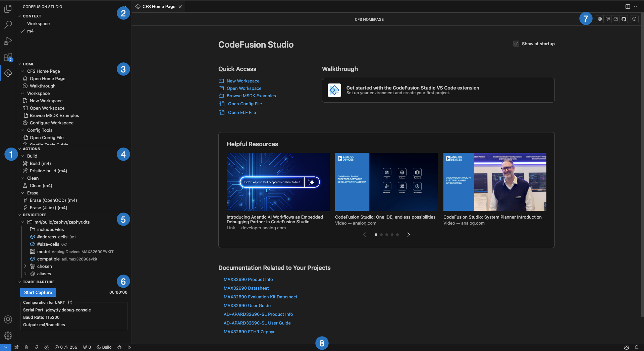Open Run and Debug in the activity bar
Image resolution: width=644 pixels, height=351 pixels.
tap(8, 41)
